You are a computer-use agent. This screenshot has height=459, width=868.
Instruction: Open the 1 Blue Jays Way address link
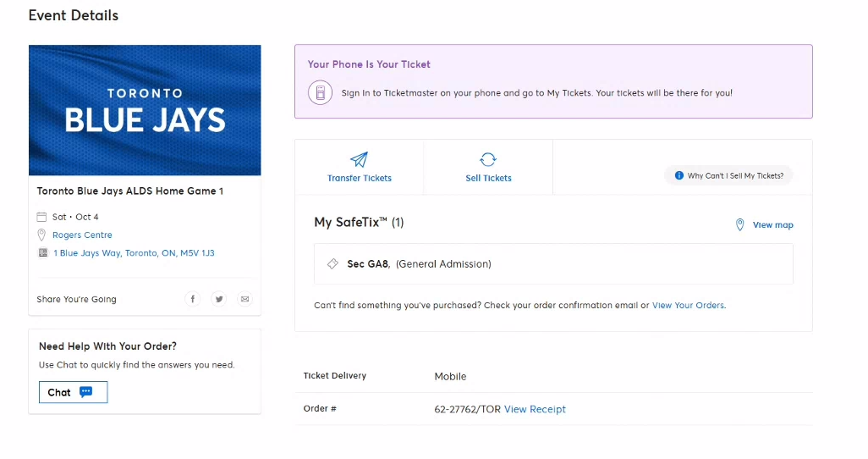click(134, 252)
